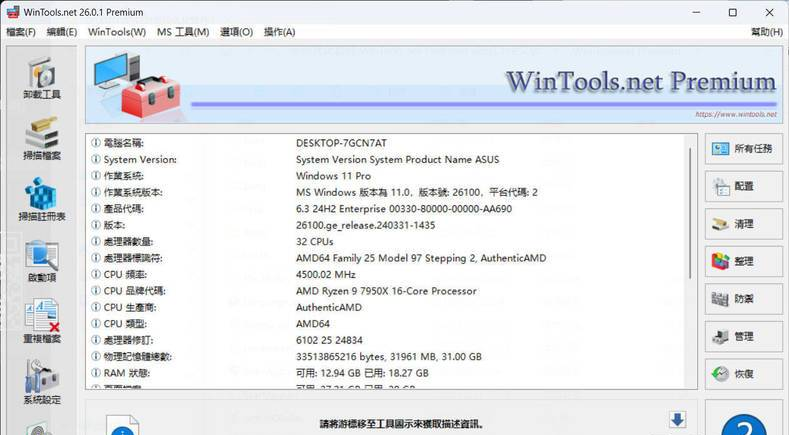789x435 pixels.
Task: Select the 掃描檔案 scan files tool
Action: pyautogui.click(x=41, y=139)
